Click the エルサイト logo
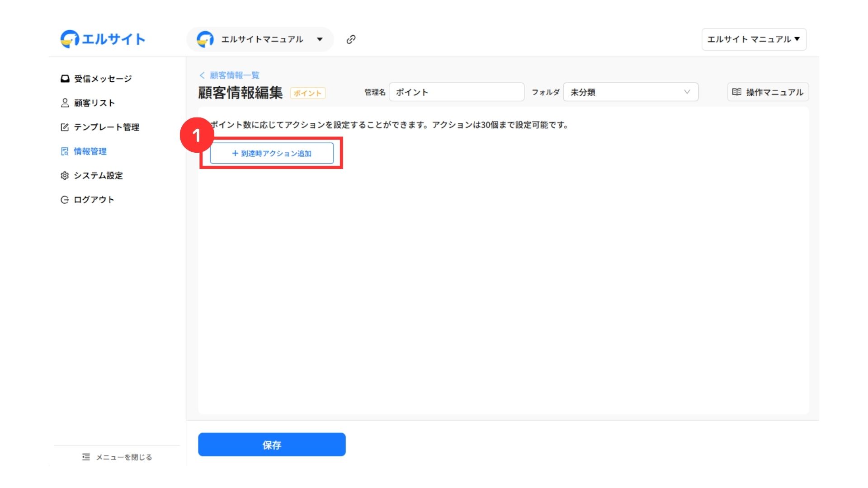Screen dimensions: 868x488 point(103,39)
